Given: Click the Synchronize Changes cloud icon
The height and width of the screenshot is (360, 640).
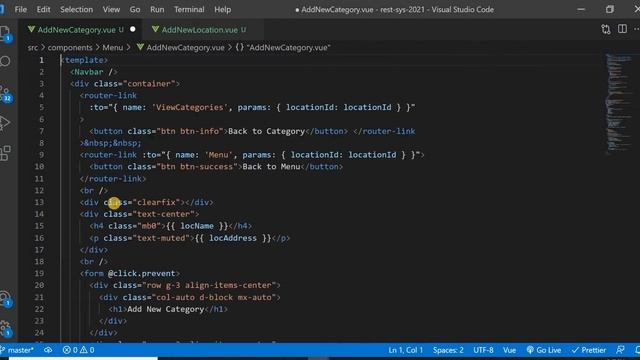Looking at the screenshot, I should (48, 350).
